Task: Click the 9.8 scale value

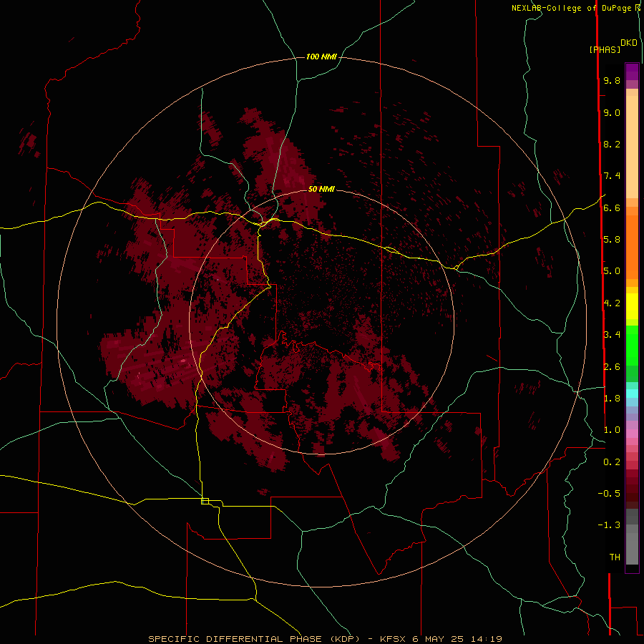Action: 612,80
